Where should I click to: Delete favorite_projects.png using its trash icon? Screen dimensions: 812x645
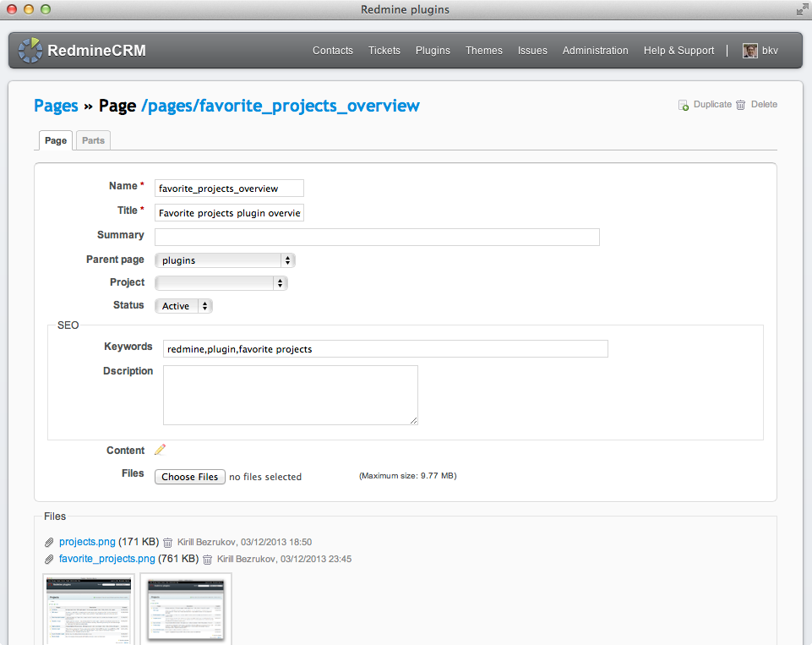coord(207,559)
